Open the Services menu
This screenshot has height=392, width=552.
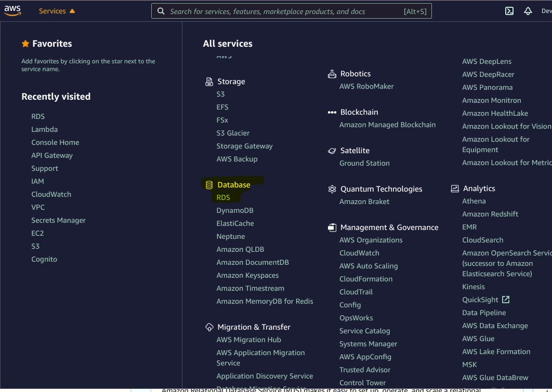pos(52,10)
